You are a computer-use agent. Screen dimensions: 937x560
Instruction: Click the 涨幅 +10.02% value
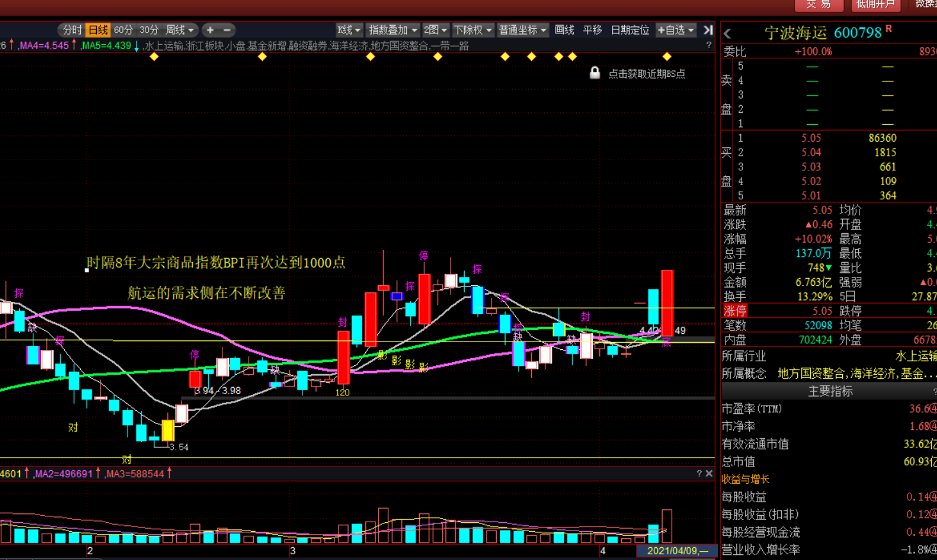813,239
